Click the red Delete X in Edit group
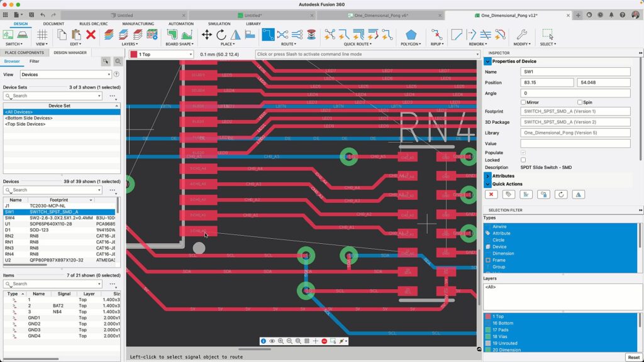The height and width of the screenshot is (362, 644). [91, 35]
